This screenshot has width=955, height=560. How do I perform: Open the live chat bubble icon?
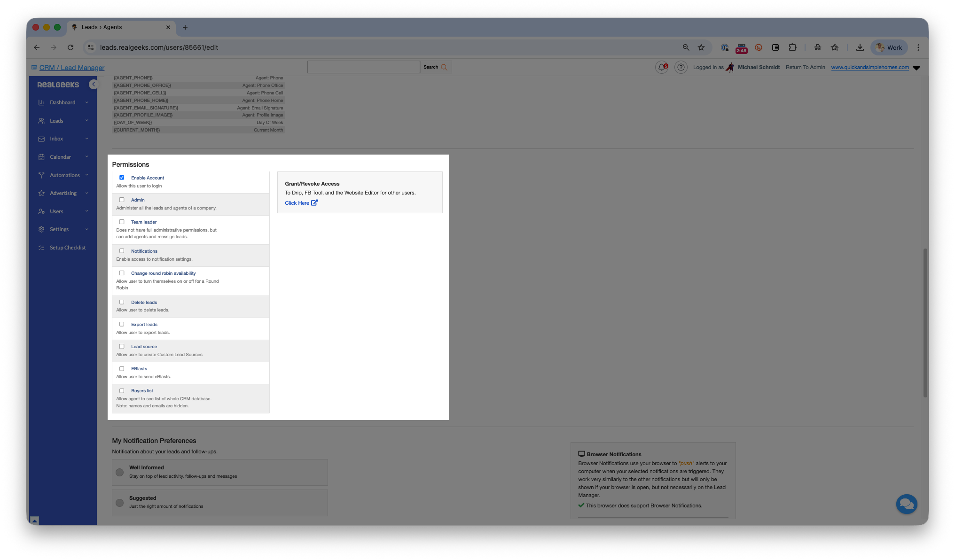click(x=907, y=504)
